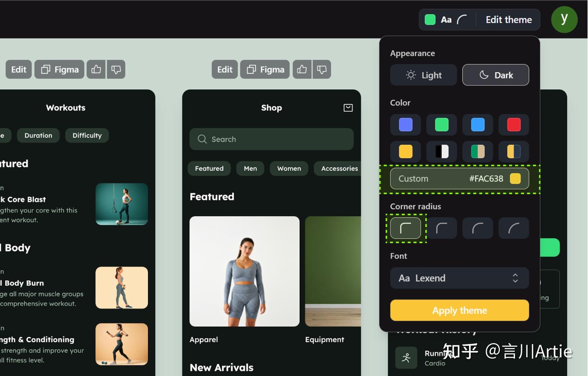The image size is (588, 376).
Task: Click the yellow Apply theme button
Action: [x=459, y=310]
